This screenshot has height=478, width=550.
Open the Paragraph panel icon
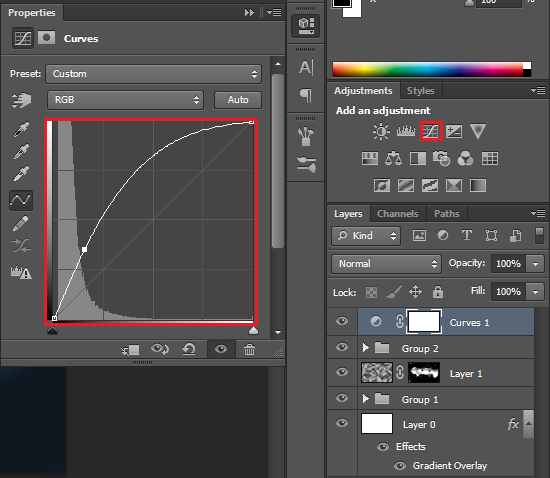(306, 95)
